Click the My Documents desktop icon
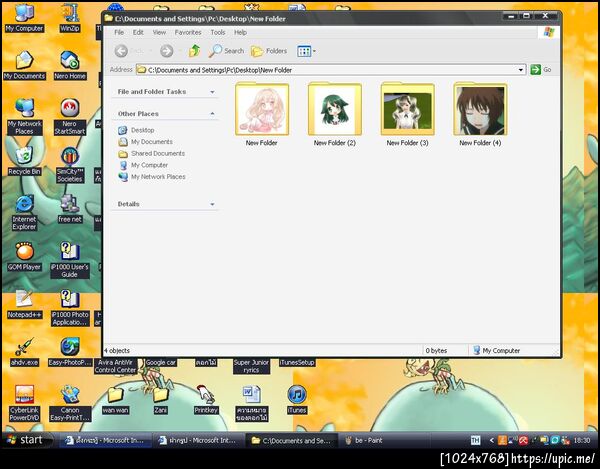Viewport: 600px width, 469px height. click(x=24, y=65)
